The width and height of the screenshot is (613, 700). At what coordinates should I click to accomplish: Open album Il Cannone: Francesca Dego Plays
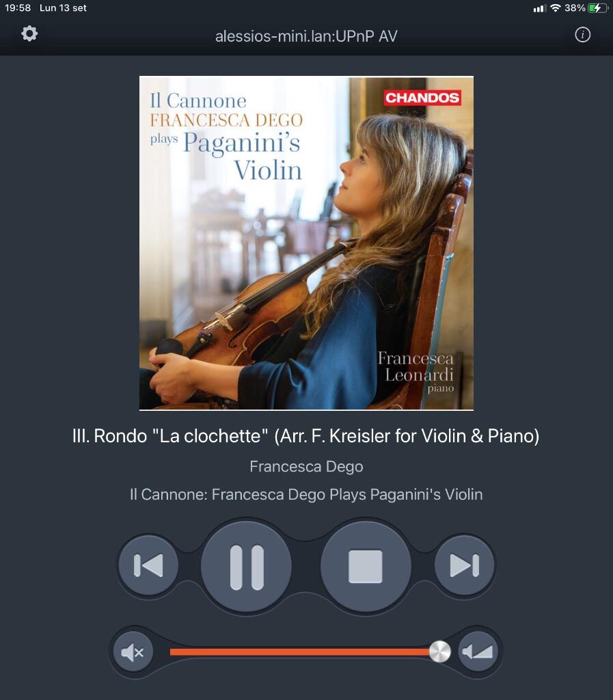(x=306, y=495)
